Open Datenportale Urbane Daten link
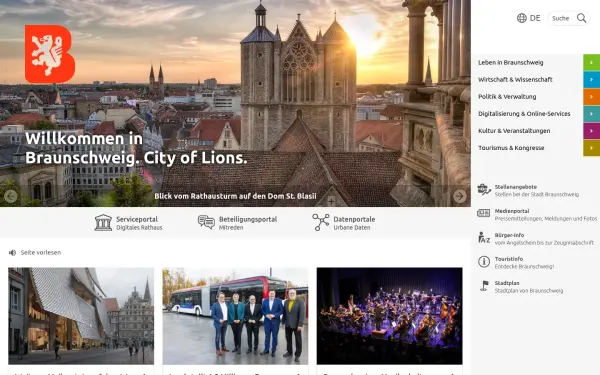 click(x=354, y=223)
